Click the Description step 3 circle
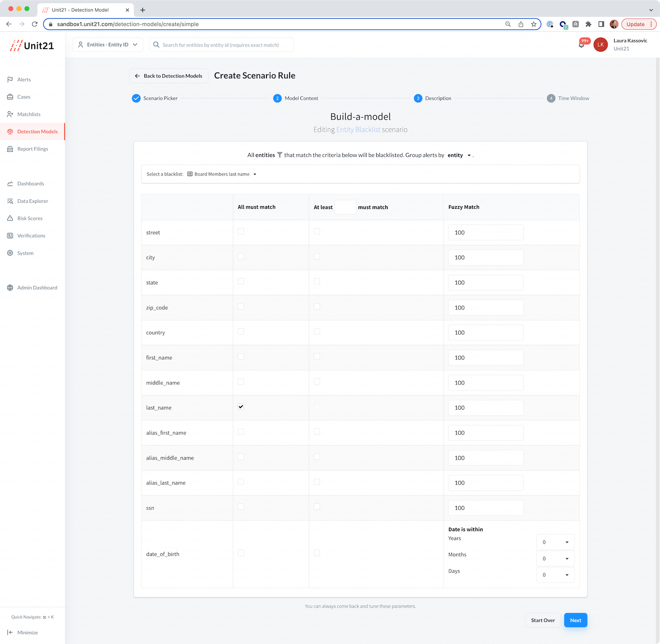 coord(418,98)
